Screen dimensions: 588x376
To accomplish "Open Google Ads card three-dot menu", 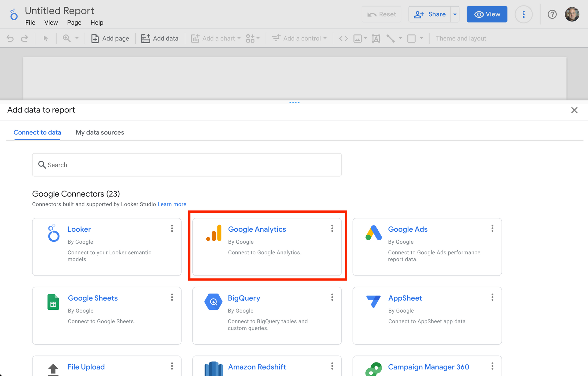I will pos(492,229).
